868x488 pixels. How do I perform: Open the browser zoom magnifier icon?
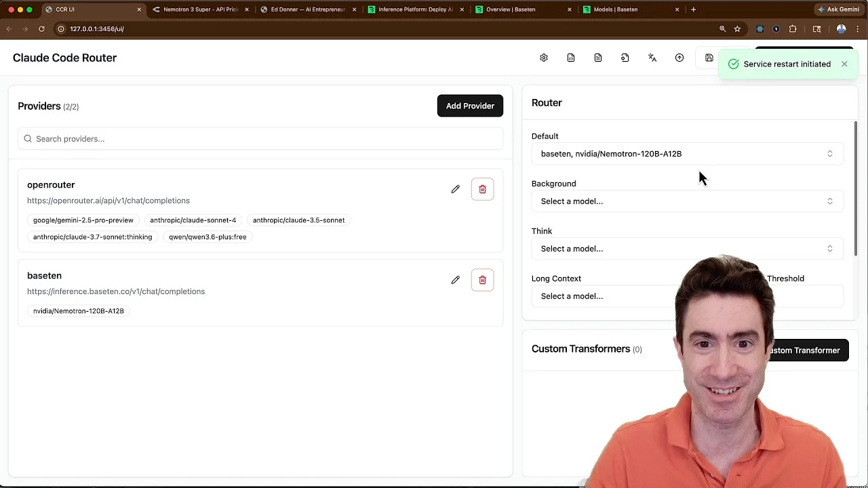tap(722, 28)
